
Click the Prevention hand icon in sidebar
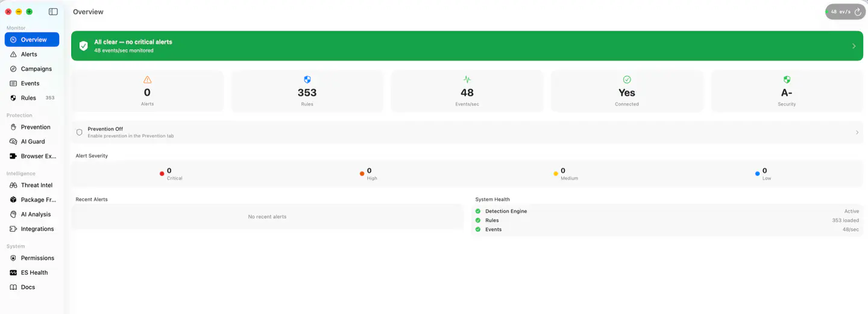pyautogui.click(x=13, y=127)
